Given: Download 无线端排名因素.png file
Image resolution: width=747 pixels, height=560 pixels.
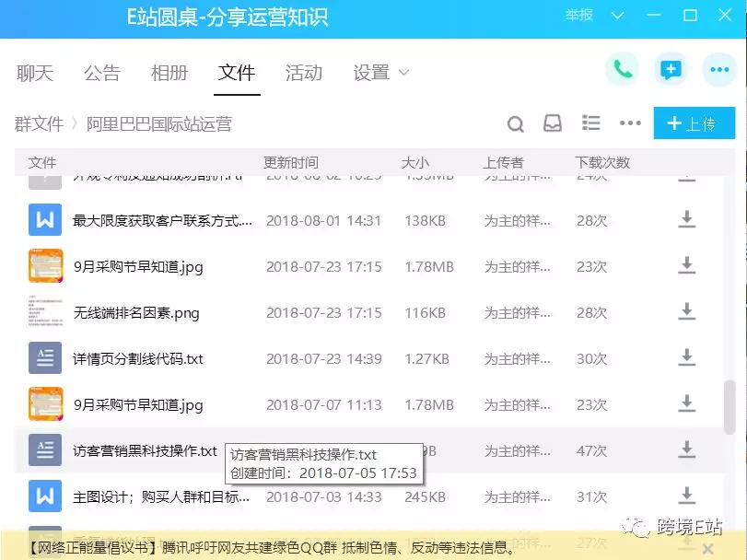Looking at the screenshot, I should [x=686, y=312].
